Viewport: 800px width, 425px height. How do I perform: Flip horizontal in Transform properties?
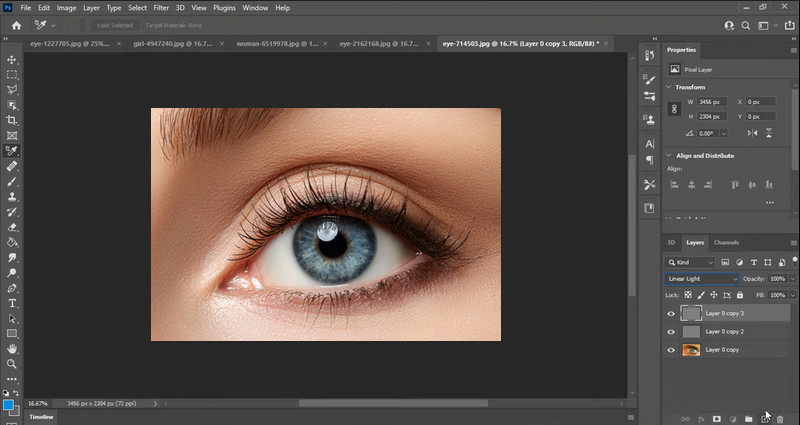(753, 133)
